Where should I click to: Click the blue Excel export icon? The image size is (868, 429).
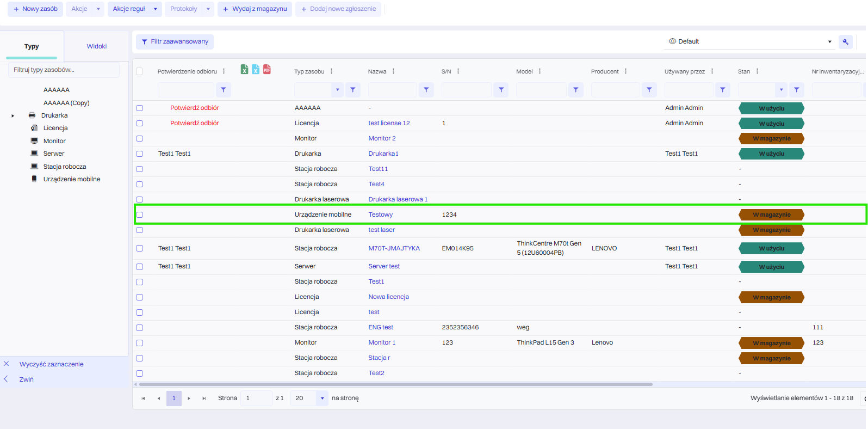(x=256, y=69)
